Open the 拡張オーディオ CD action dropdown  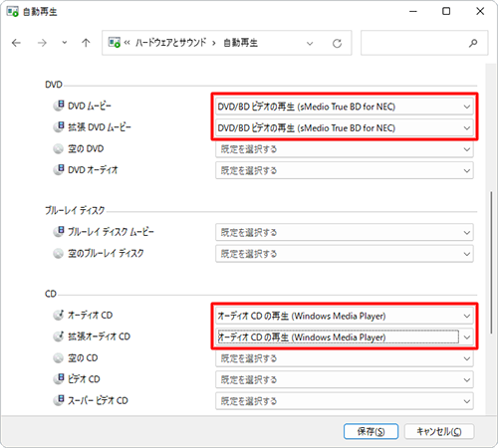pos(345,337)
